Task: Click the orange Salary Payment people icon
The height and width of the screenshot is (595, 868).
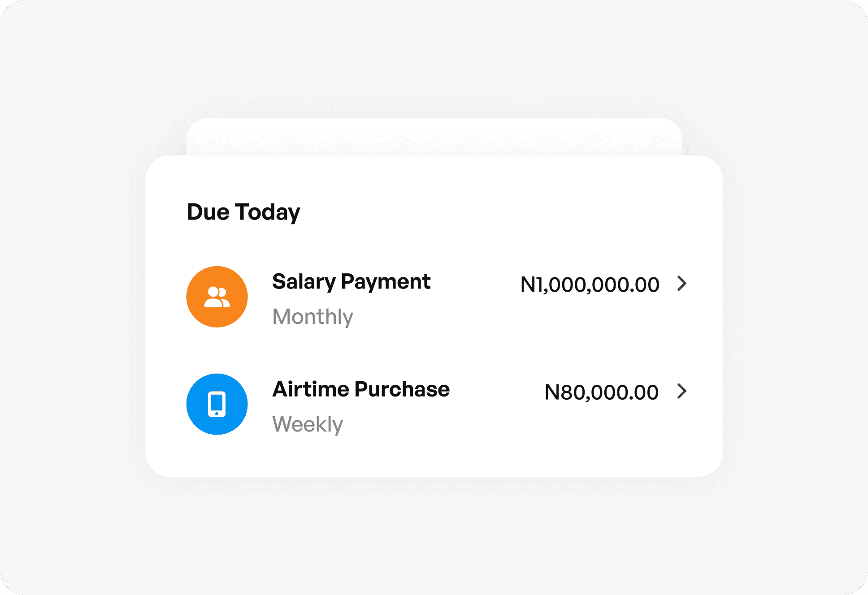Action: click(x=217, y=297)
